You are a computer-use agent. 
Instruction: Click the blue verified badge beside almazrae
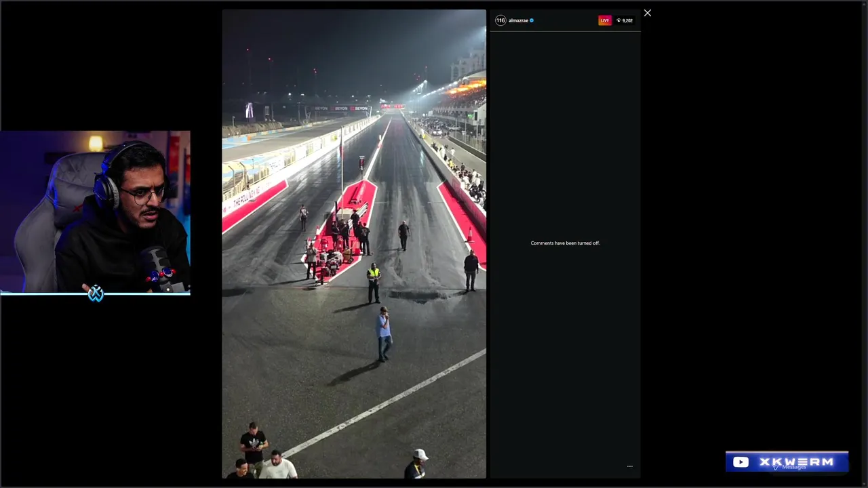coord(532,20)
